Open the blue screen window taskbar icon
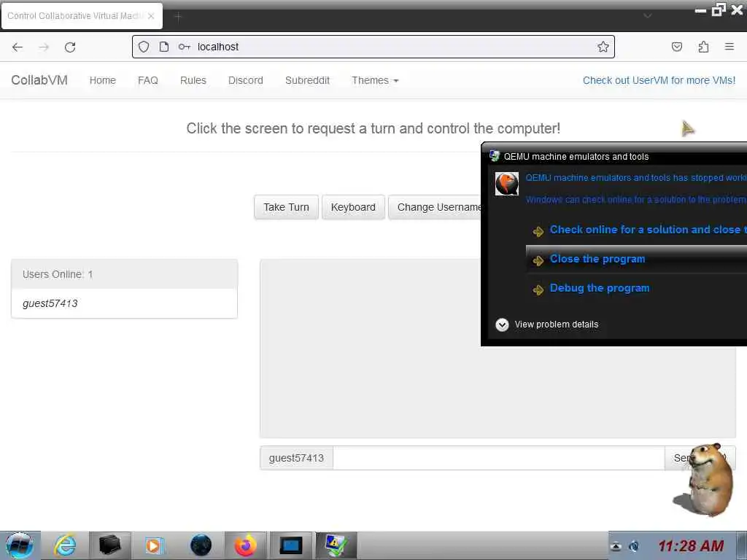Viewport: 747px width, 560px height. [x=291, y=545]
